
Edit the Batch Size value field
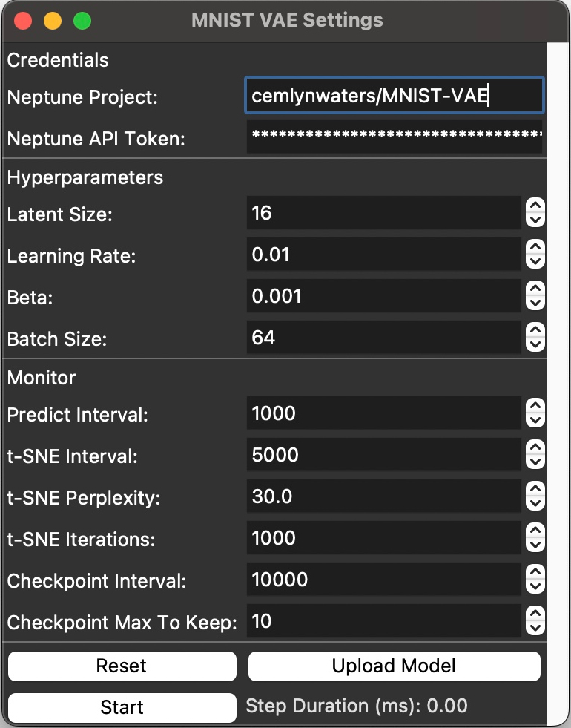pos(384,338)
